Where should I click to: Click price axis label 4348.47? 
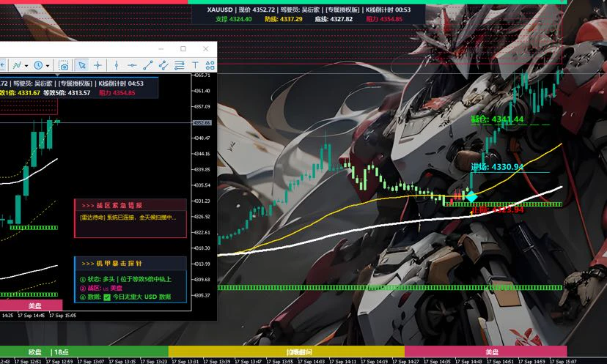pos(202,138)
